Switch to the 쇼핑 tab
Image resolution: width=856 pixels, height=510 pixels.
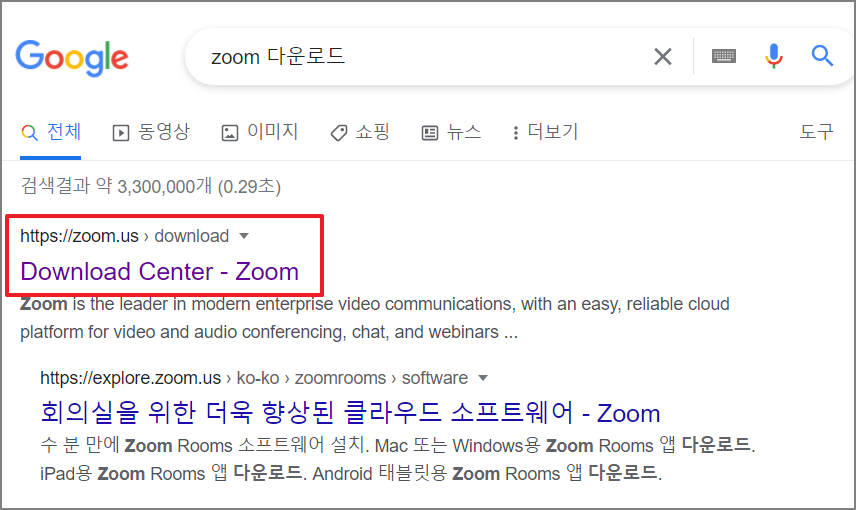tap(360, 132)
